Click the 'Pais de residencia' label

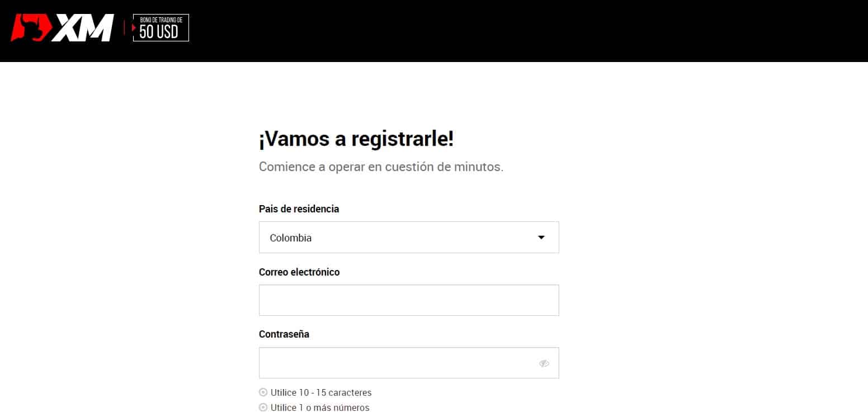click(299, 209)
